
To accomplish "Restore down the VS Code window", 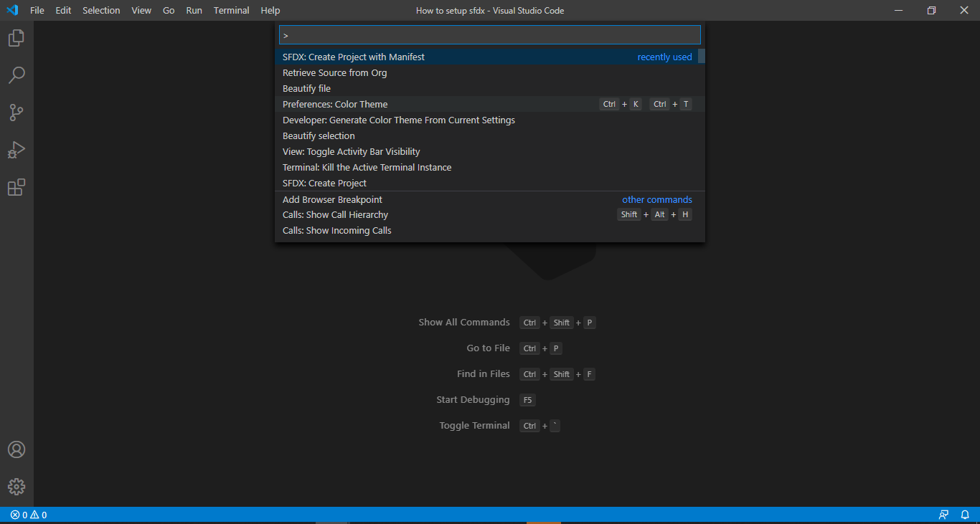I will click(931, 10).
